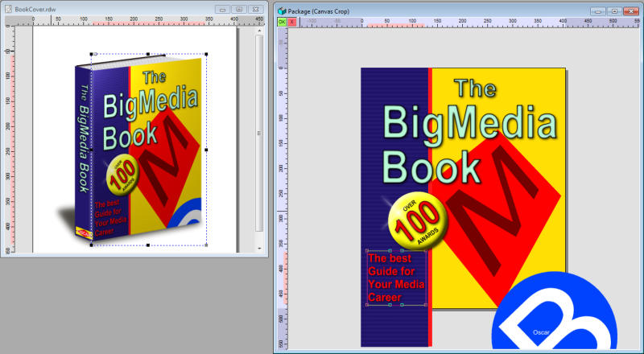
Task: Confirm the canvas crop with green OK button
Action: 282,23
